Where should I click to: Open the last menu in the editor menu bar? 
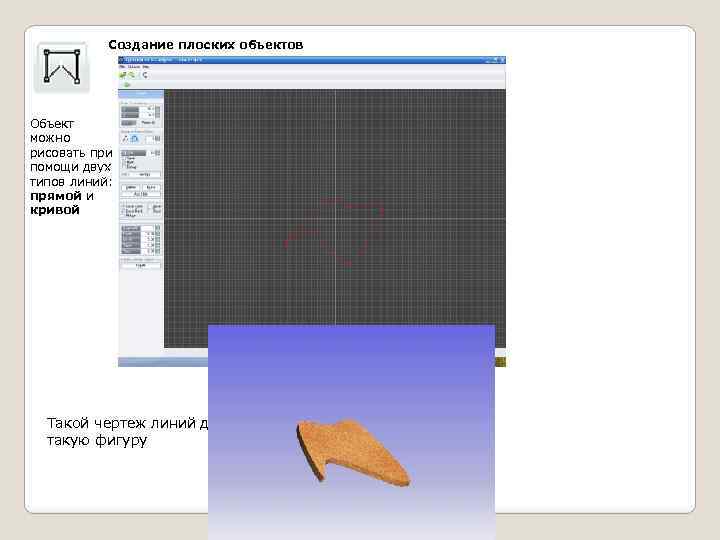(x=146, y=67)
